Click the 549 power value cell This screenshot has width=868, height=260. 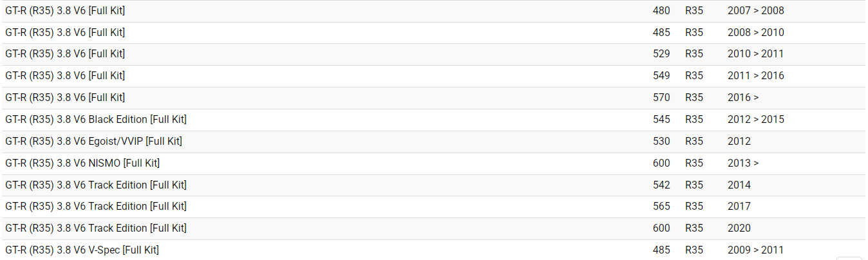(661, 76)
